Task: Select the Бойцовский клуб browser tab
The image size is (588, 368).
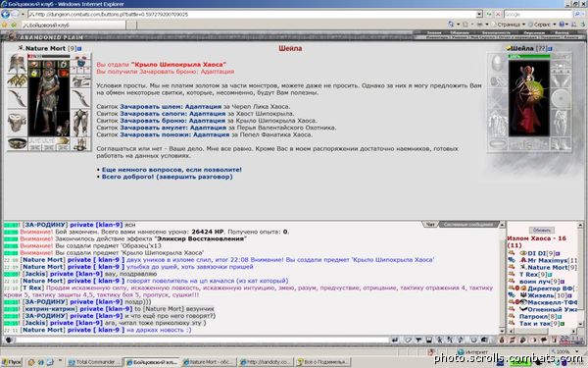Action: pos(73,26)
